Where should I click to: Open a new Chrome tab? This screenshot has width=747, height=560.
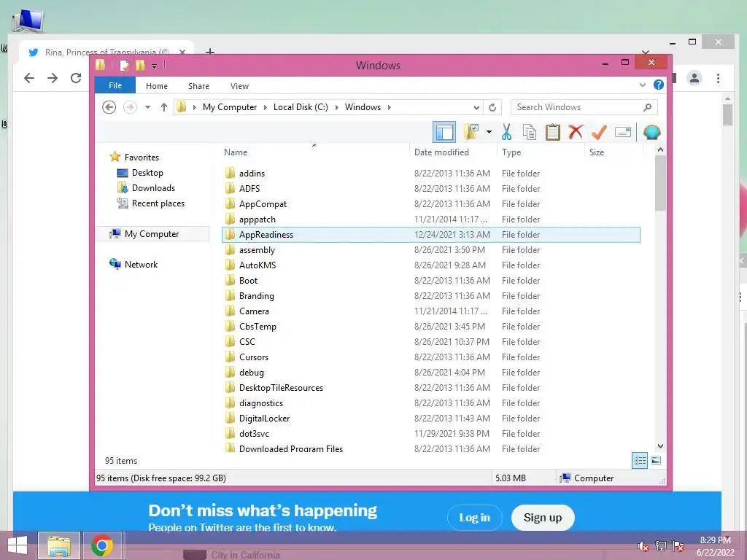point(209,52)
